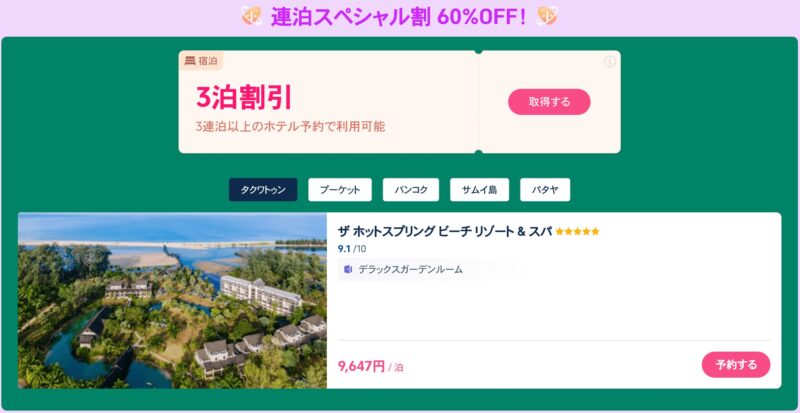Click the 3泊割引 coupon title

(243, 98)
